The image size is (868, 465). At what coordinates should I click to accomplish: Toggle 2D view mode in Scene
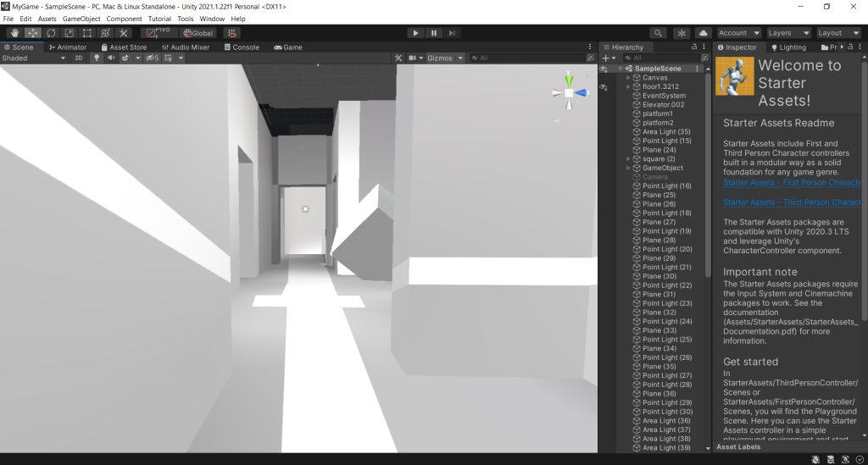coord(78,58)
